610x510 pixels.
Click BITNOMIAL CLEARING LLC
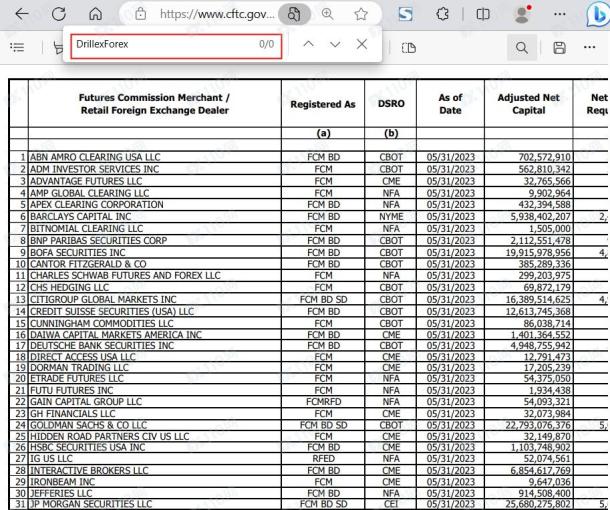click(x=86, y=229)
